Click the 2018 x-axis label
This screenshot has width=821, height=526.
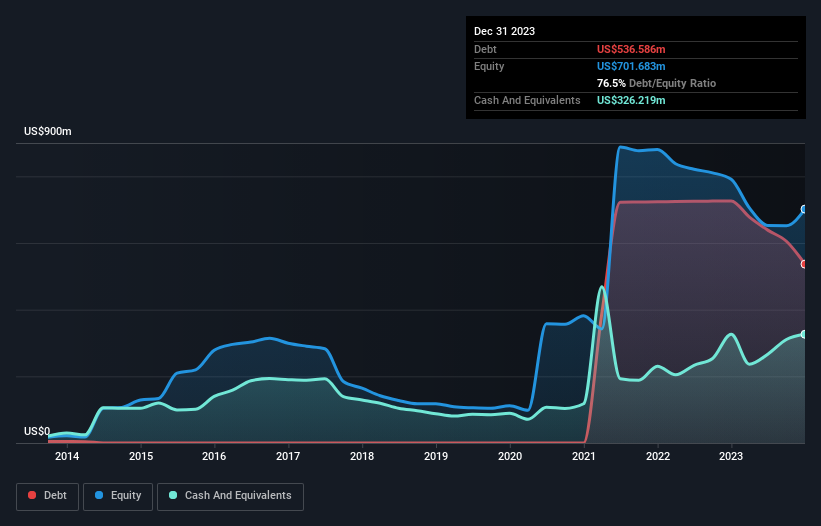tap(362, 456)
